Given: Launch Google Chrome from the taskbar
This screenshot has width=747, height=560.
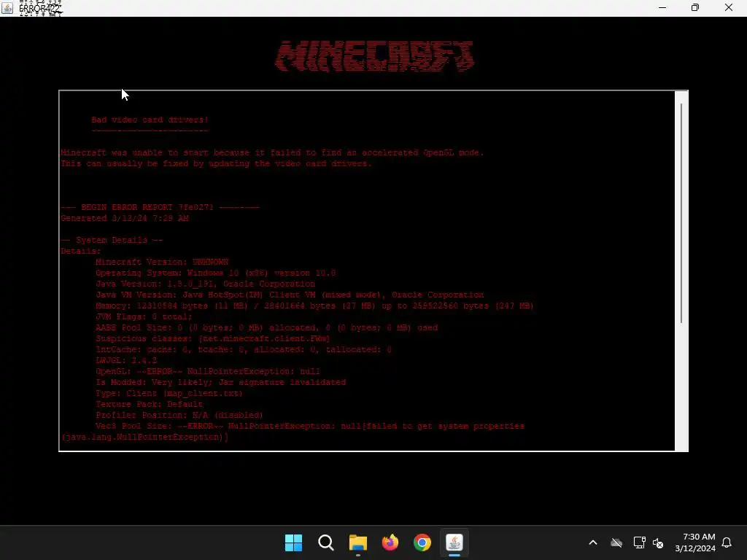Looking at the screenshot, I should click(x=422, y=542).
